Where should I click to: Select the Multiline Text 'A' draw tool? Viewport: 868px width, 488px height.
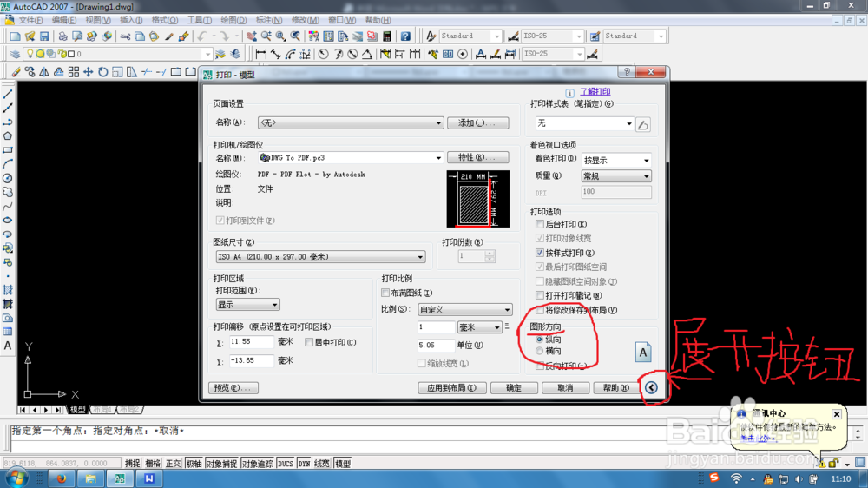[x=8, y=346]
